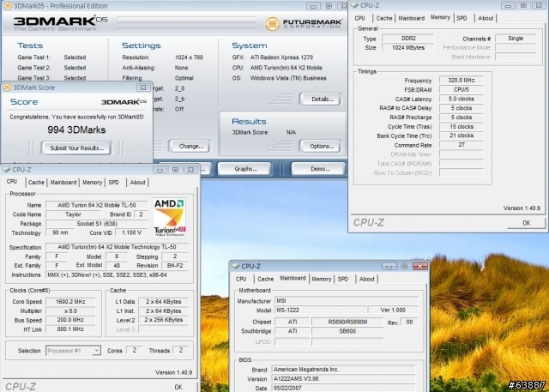Screen dimensions: 549x392
Task: Close the CPU-Z mainboard window
Action: point(420,267)
